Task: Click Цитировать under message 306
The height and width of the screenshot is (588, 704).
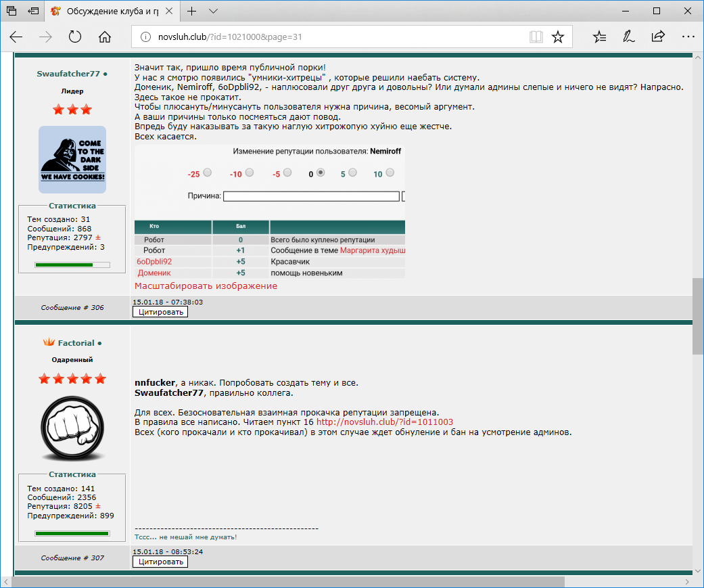Action: point(160,312)
